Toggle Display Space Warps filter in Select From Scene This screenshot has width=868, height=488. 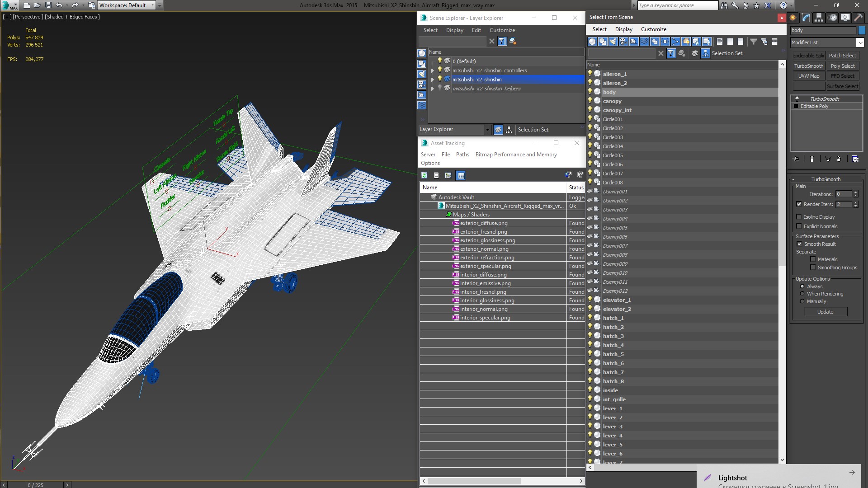coord(644,42)
